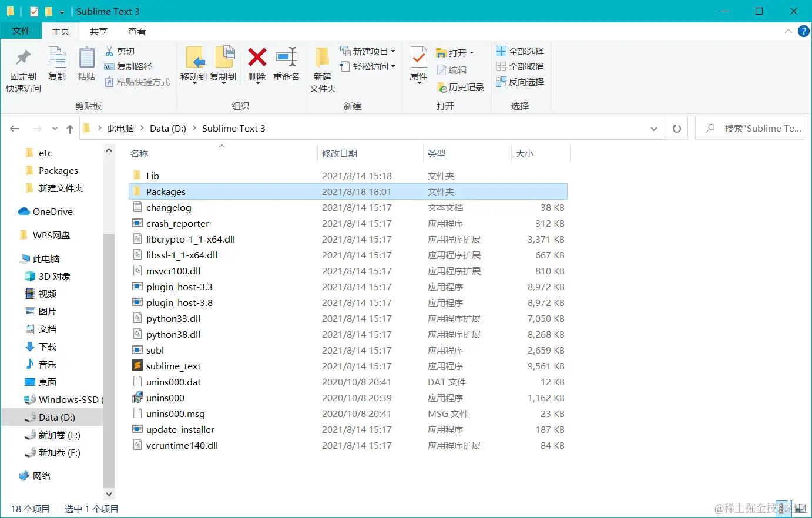Click the Move to (移动到) icon

pos(194,58)
